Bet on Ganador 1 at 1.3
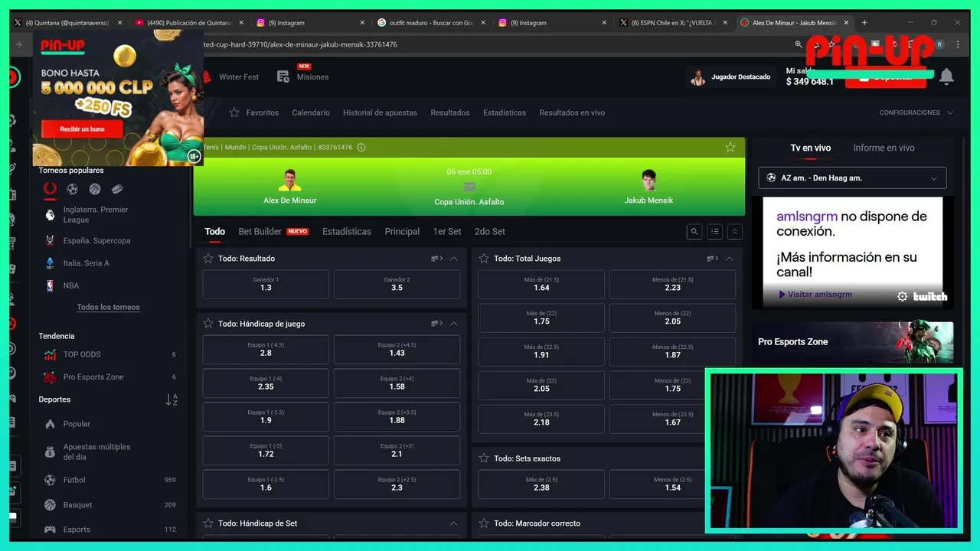The width and height of the screenshot is (980, 551). (266, 284)
